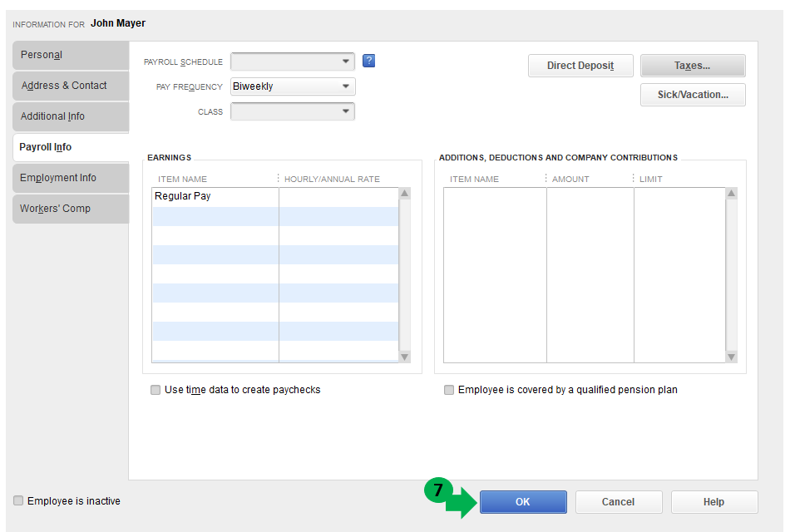
Task: Expand the Class dropdown
Action: (x=293, y=111)
